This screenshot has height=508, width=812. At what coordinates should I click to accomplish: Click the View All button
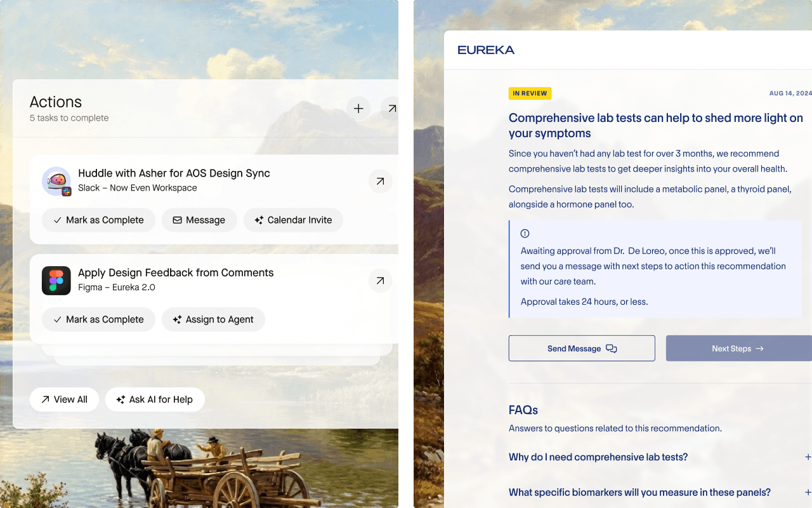64,399
